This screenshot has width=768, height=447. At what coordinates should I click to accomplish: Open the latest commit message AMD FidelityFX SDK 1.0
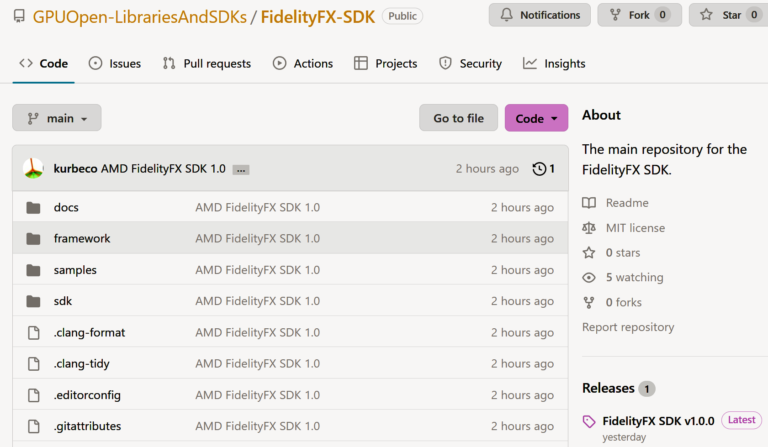point(163,169)
